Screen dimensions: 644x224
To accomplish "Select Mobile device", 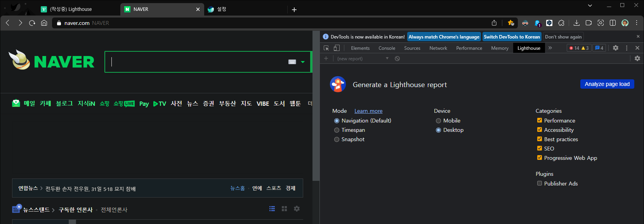I will [438, 121].
